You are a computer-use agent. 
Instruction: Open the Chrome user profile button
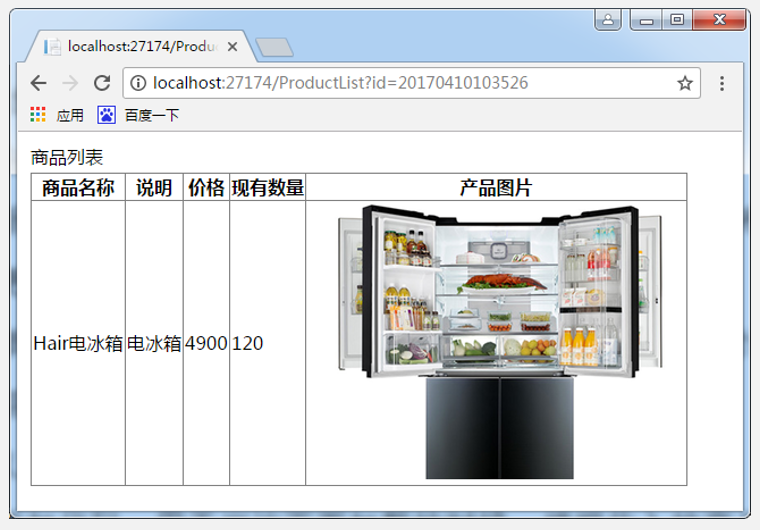pyautogui.click(x=608, y=20)
